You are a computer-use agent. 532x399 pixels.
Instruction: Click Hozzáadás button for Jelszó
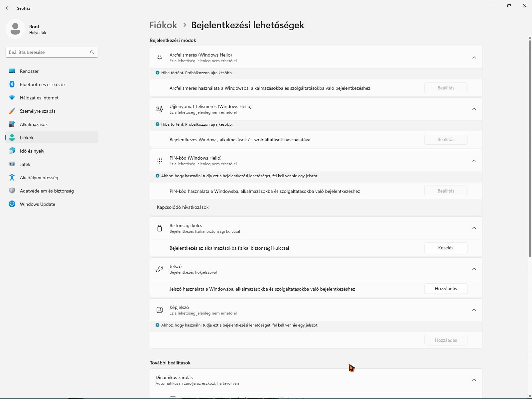[x=446, y=289]
